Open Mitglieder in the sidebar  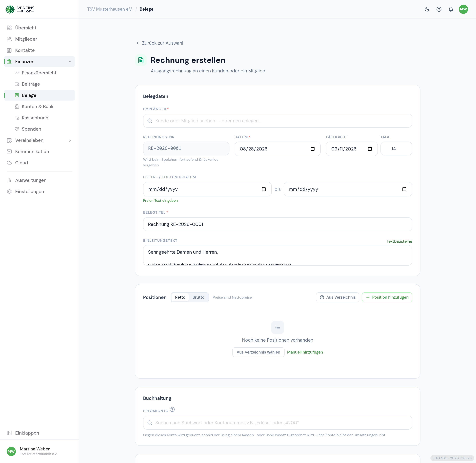[x=39, y=39]
